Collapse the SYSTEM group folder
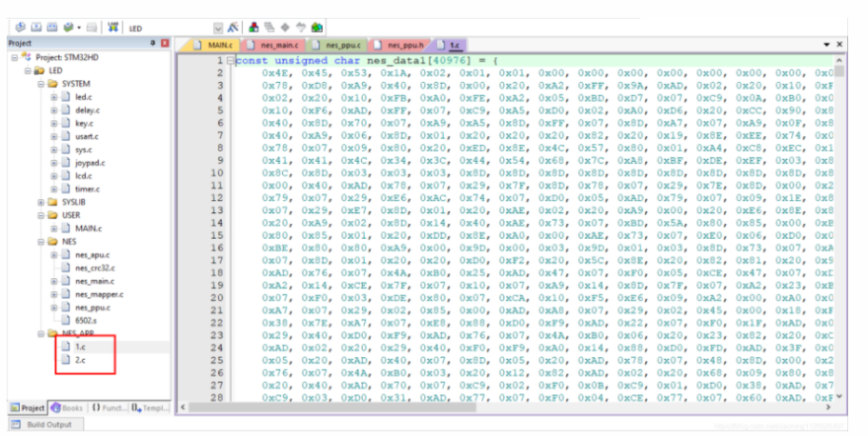Screen dimensions: 868x438 [x=41, y=84]
